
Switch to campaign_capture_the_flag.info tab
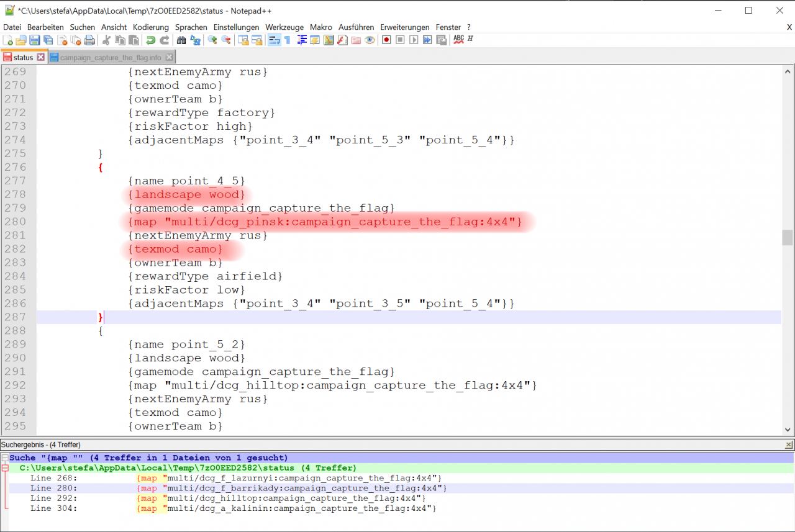111,58
